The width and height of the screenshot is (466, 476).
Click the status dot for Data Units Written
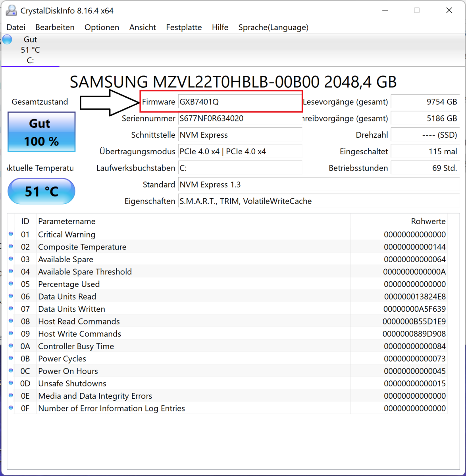coord(11,309)
